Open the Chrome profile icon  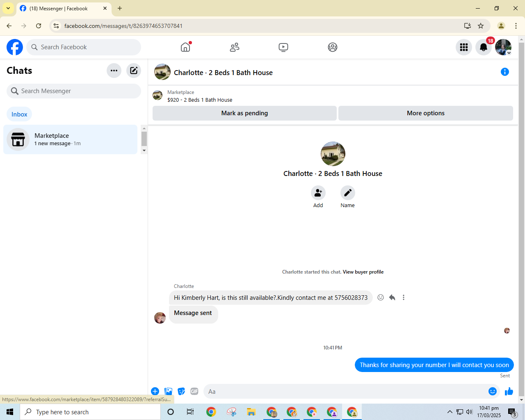click(501, 26)
